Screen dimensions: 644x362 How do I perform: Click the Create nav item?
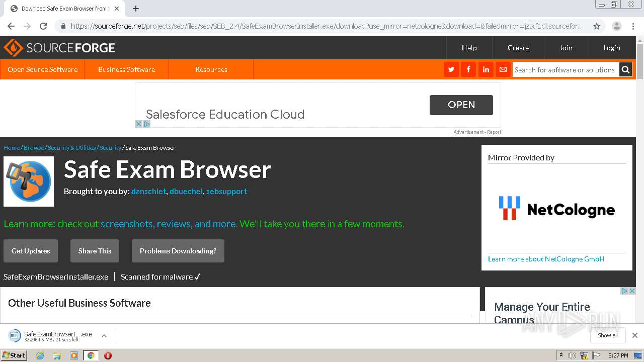point(518,48)
